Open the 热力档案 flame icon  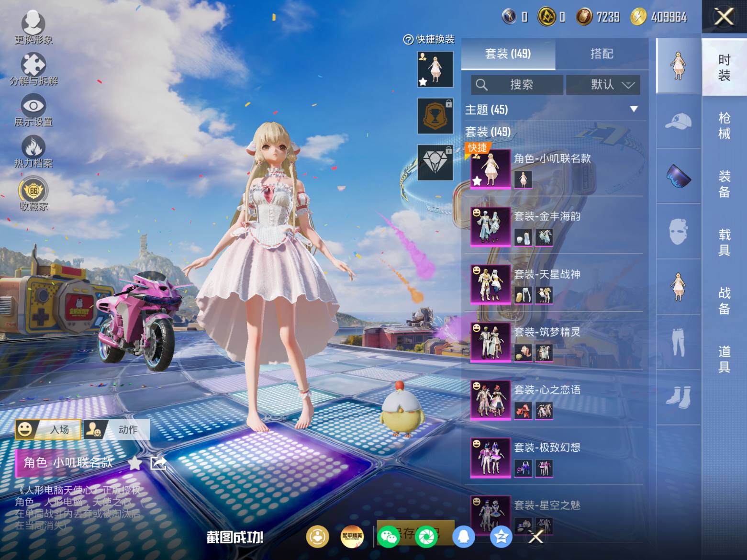tap(33, 151)
